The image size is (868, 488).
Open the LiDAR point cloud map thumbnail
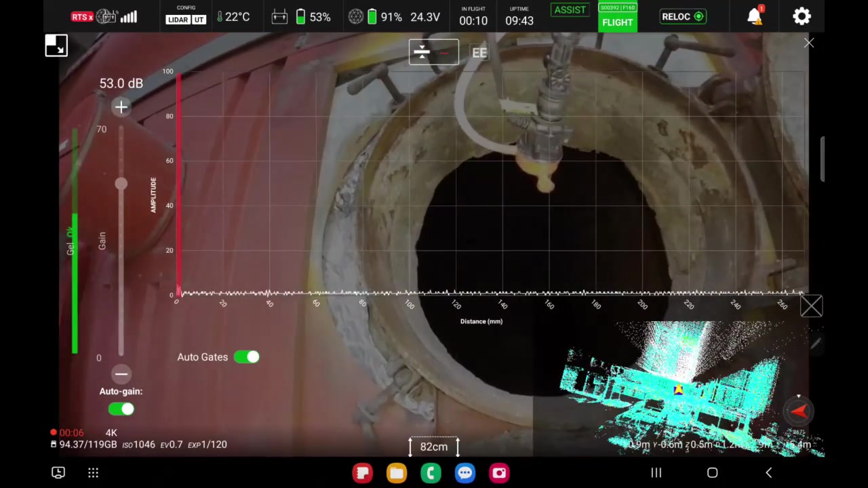678,389
